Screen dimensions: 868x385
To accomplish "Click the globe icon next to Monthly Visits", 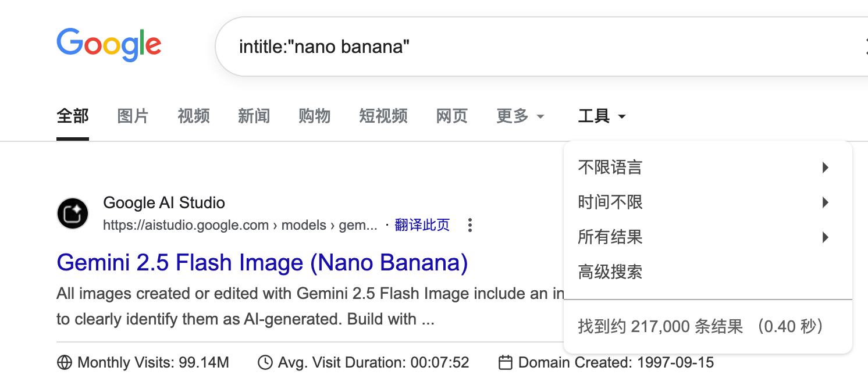I will point(65,363).
